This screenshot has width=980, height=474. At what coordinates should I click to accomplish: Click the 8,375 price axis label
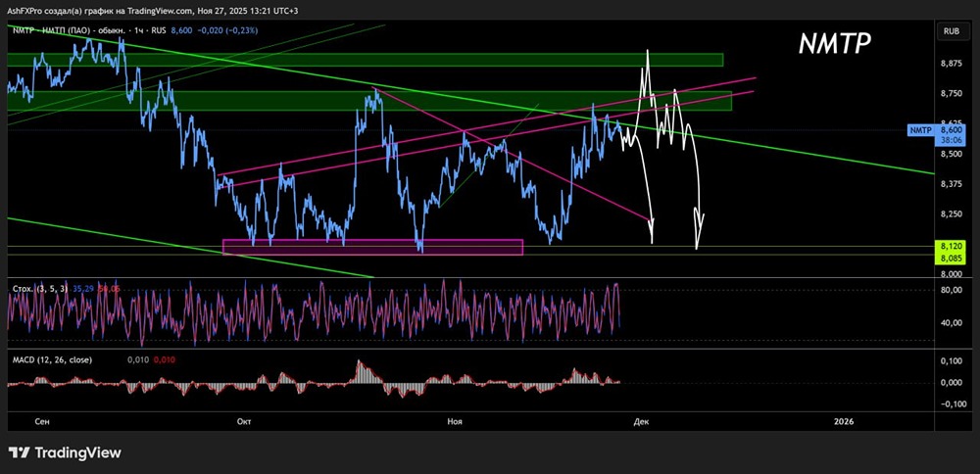pyautogui.click(x=951, y=183)
